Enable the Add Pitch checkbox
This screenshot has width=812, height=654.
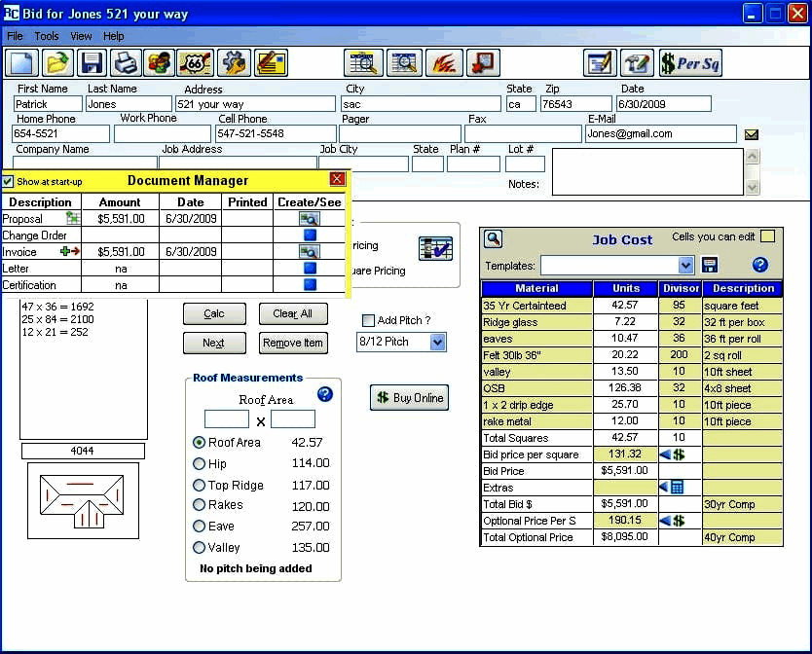pos(368,321)
